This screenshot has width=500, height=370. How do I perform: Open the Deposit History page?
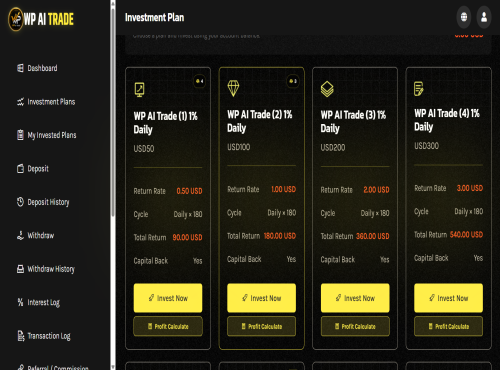(x=43, y=202)
